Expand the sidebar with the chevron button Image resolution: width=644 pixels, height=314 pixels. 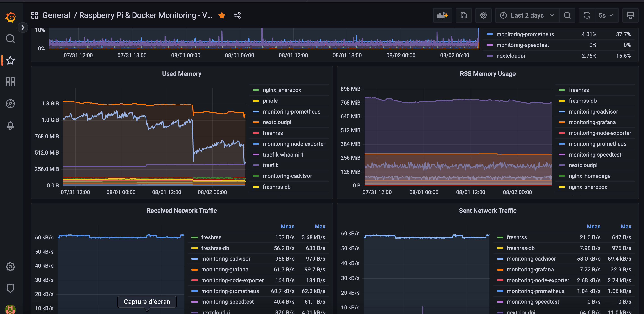pos(23,27)
